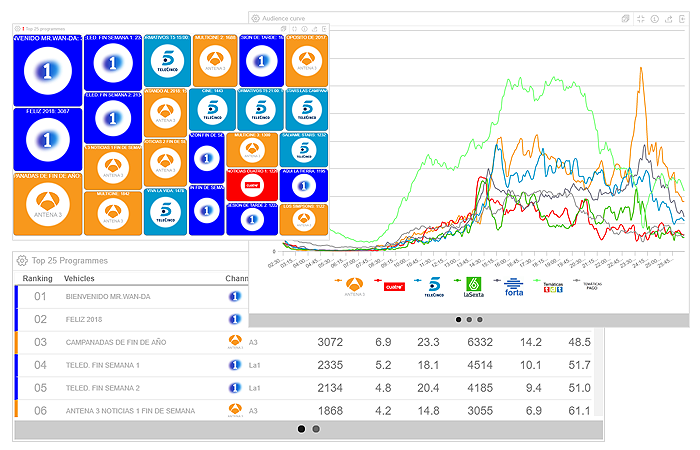Sort table by Ranking column header

[x=37, y=278]
